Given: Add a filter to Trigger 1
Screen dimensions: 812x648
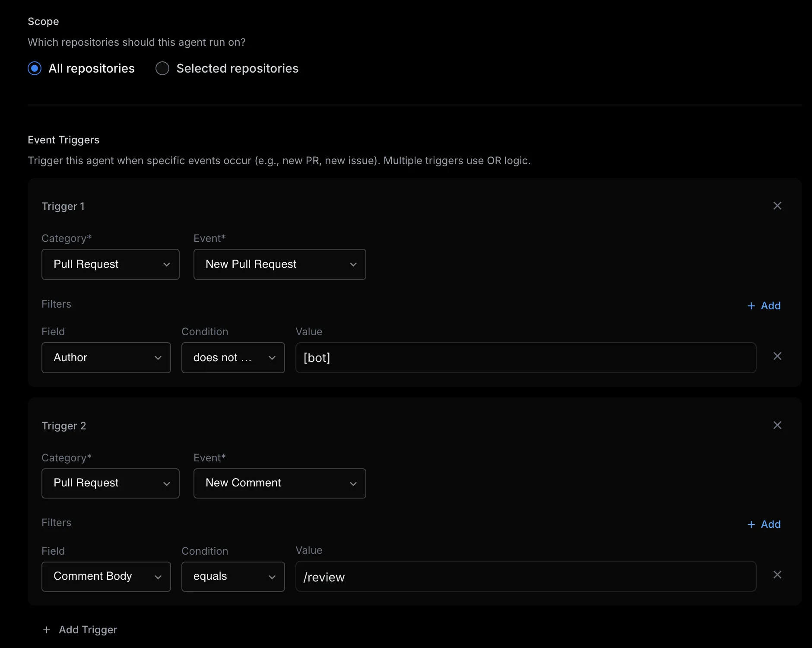Looking at the screenshot, I should tap(764, 306).
